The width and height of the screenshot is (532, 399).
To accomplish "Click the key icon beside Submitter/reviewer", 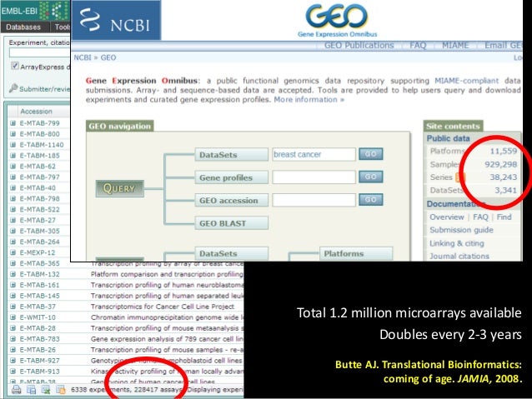I will click(x=13, y=88).
